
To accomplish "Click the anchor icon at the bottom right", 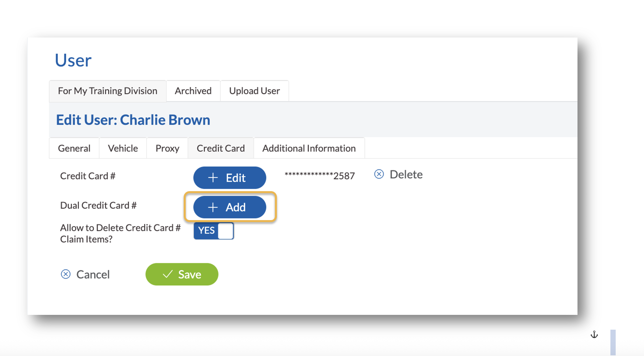I will tap(595, 335).
